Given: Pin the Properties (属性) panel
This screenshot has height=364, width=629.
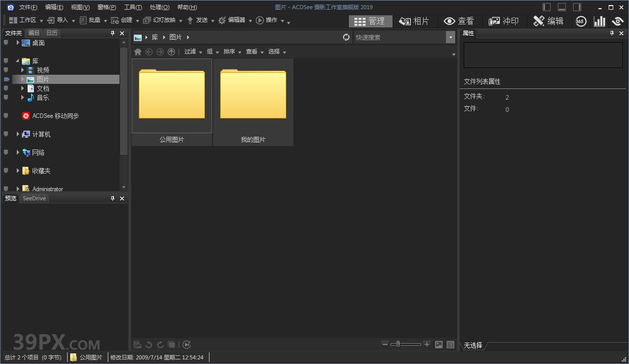Looking at the screenshot, I should coord(612,33).
